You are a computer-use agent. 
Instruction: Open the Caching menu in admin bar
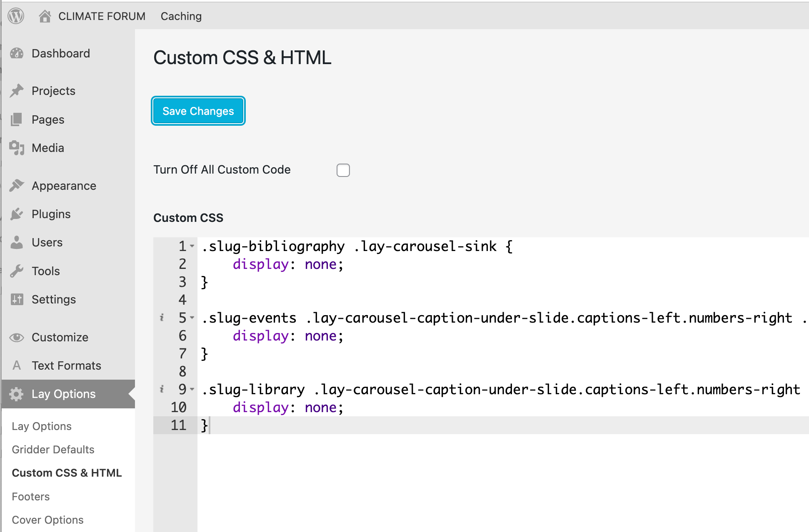point(181,16)
